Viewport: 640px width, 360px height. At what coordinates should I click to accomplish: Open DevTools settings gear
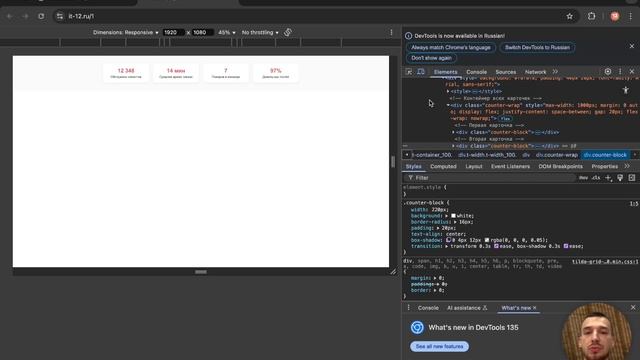[608, 71]
